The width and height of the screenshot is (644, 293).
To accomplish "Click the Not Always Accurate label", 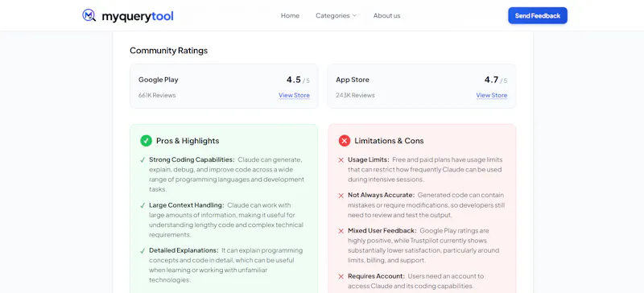I will [x=381, y=195].
